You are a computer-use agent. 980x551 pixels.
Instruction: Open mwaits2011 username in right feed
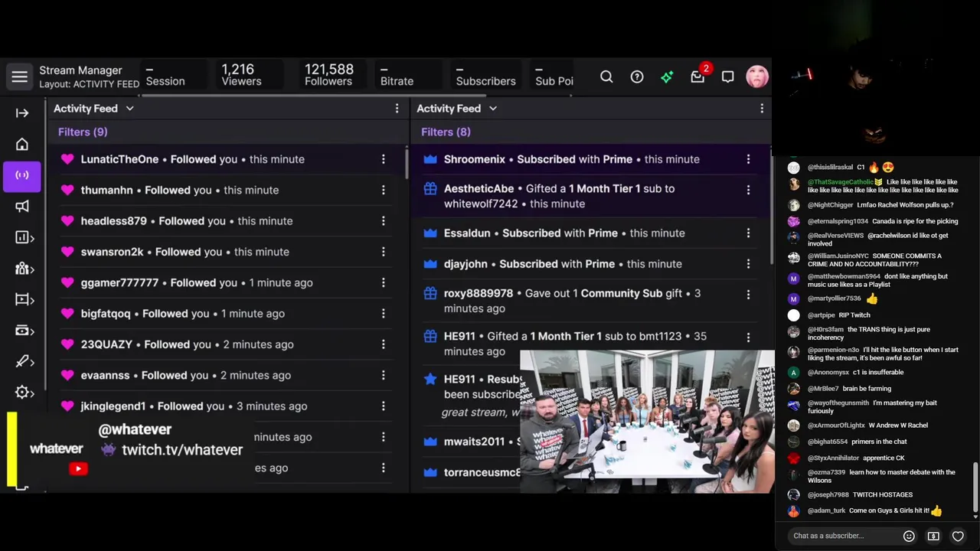[475, 442]
